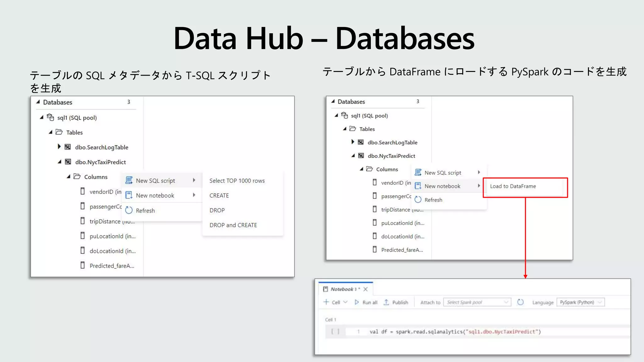Click sql1 SQL pool database icon in right panel
The width and height of the screenshot is (644, 362).
[344, 115]
